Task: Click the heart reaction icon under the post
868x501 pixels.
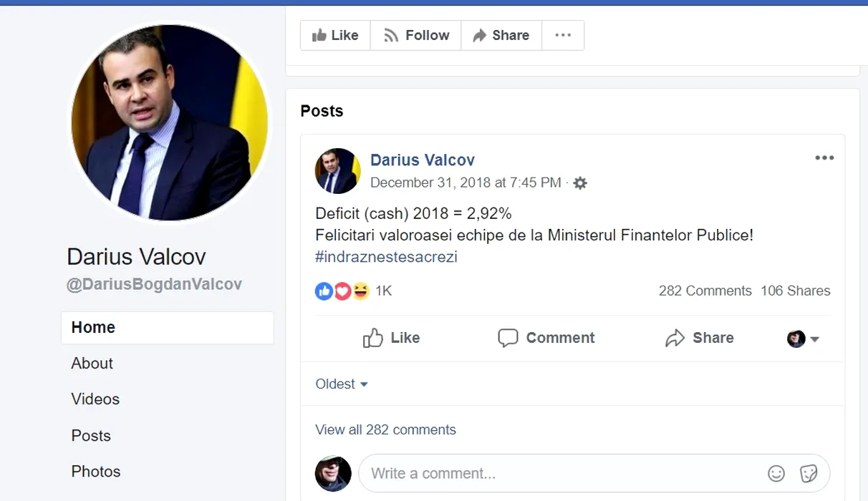Action: click(342, 291)
